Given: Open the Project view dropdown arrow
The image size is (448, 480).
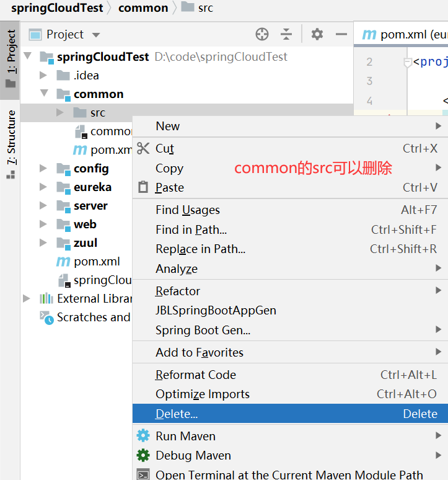Looking at the screenshot, I should 96,35.
